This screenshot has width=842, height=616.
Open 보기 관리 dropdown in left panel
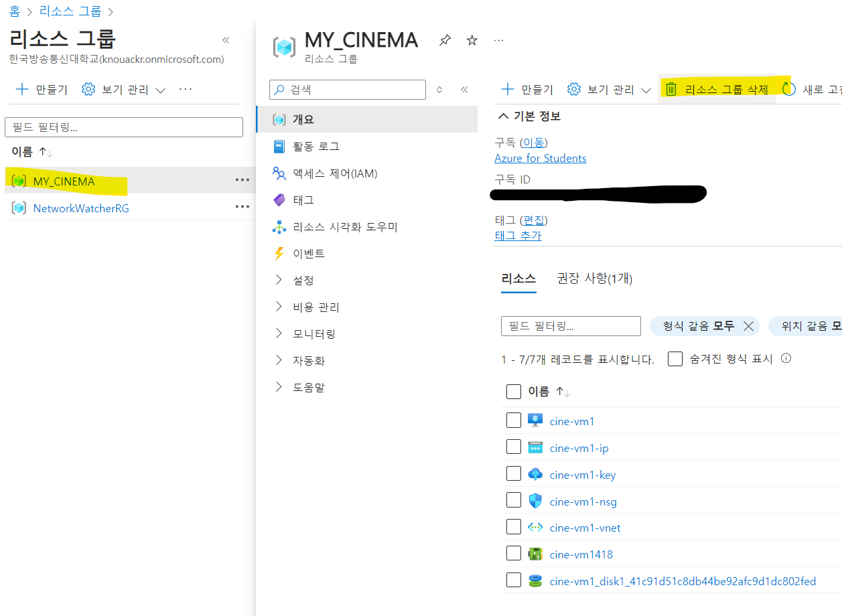pos(123,89)
